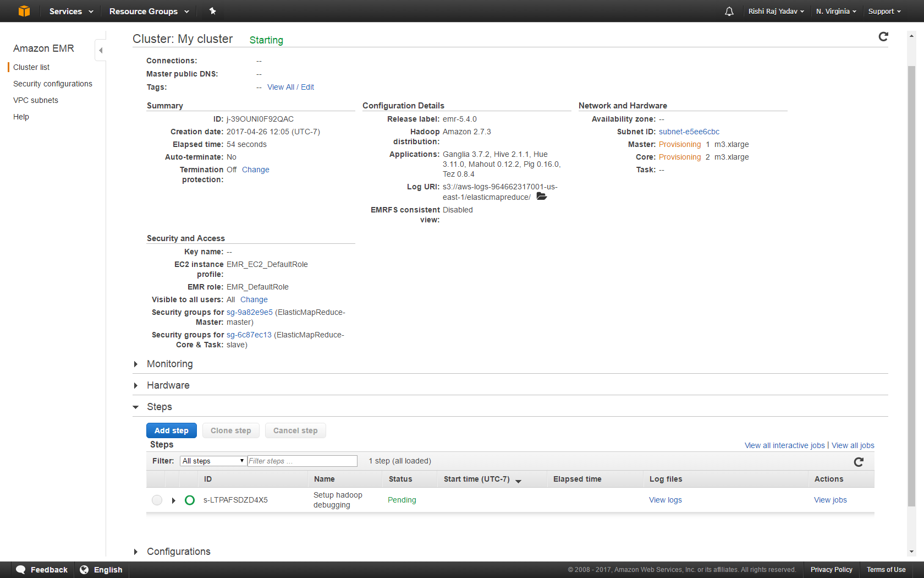Click the Cancel step button
The width and height of the screenshot is (924, 578).
pyautogui.click(x=295, y=430)
